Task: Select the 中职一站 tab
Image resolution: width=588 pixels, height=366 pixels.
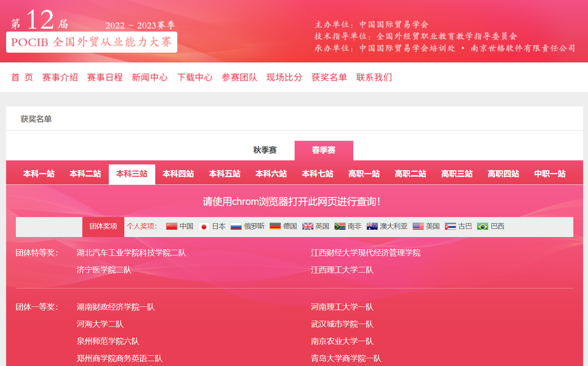Action: tap(550, 174)
